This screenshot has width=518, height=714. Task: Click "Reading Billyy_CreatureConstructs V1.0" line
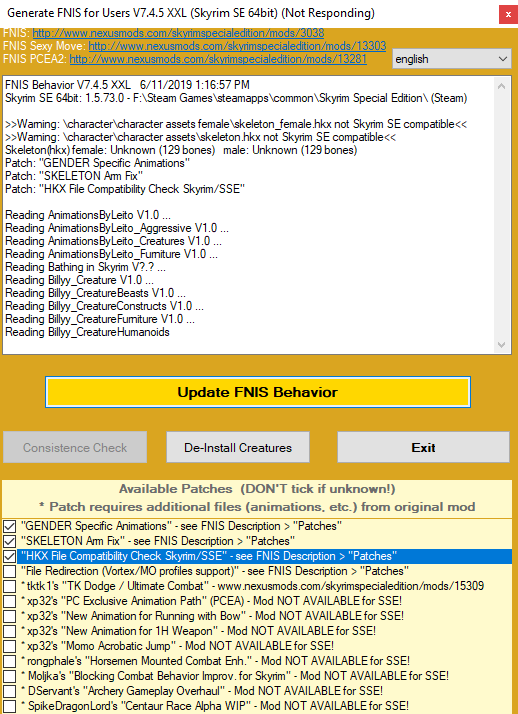104,306
